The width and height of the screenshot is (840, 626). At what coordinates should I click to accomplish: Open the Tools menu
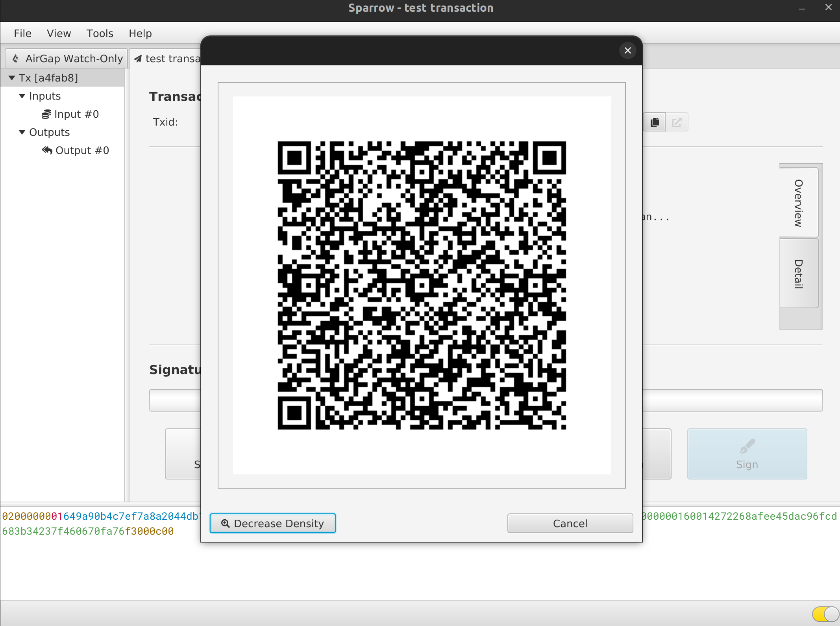click(x=100, y=33)
